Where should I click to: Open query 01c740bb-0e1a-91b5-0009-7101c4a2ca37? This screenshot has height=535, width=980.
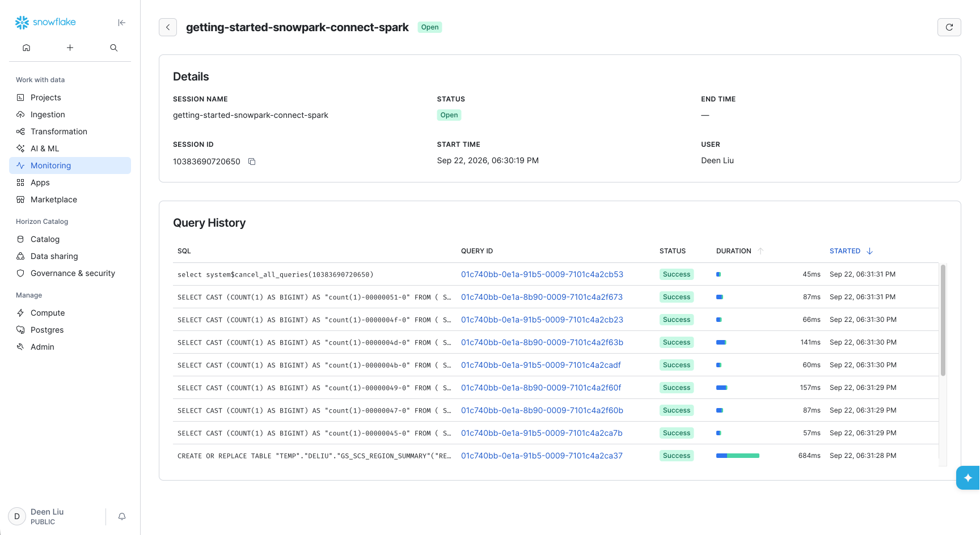(542, 456)
